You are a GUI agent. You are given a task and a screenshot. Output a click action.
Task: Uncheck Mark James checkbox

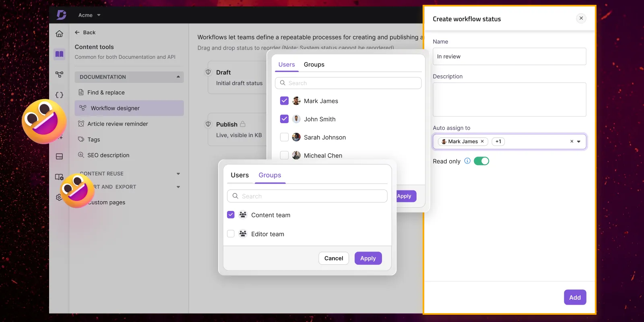click(x=284, y=101)
